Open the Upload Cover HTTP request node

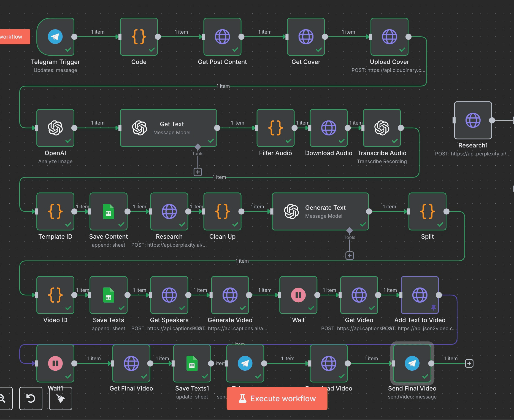389,36
